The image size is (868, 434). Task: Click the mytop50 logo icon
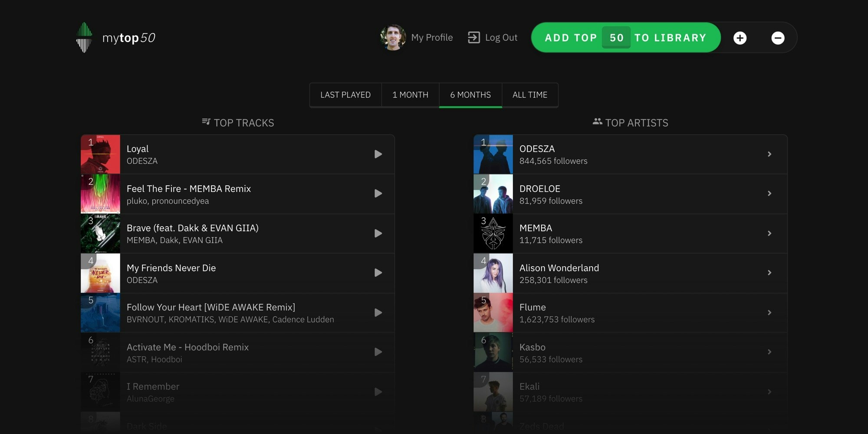[84, 37]
